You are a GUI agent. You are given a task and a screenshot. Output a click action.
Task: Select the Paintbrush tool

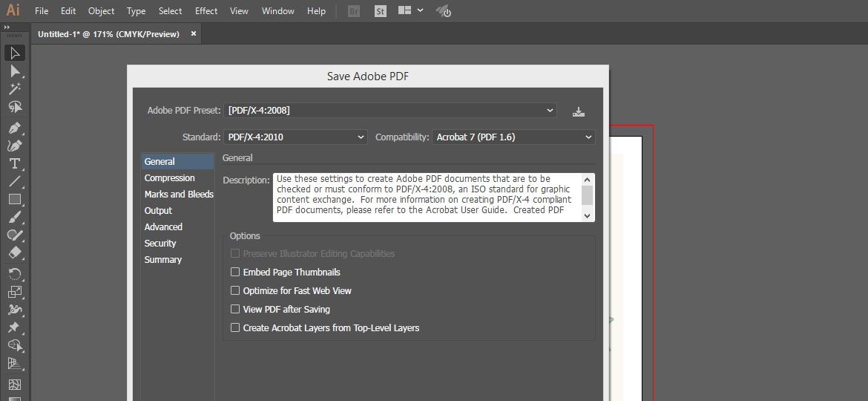(15, 217)
